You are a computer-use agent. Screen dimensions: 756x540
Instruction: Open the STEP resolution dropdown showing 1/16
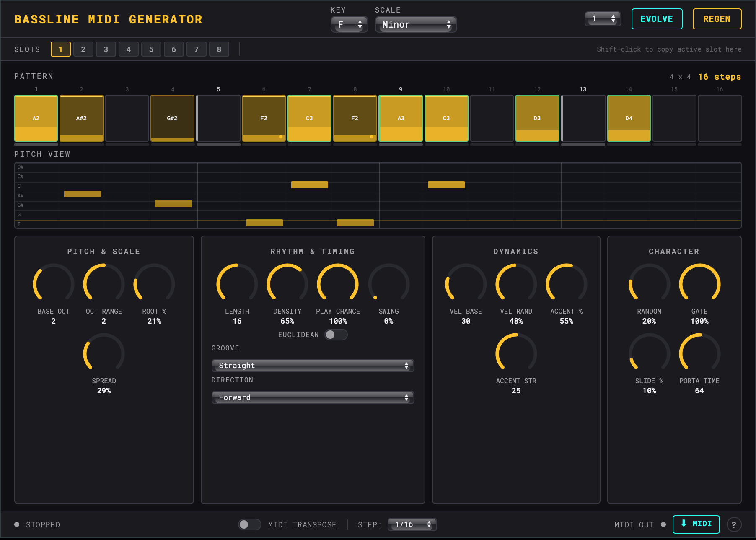pyautogui.click(x=412, y=524)
